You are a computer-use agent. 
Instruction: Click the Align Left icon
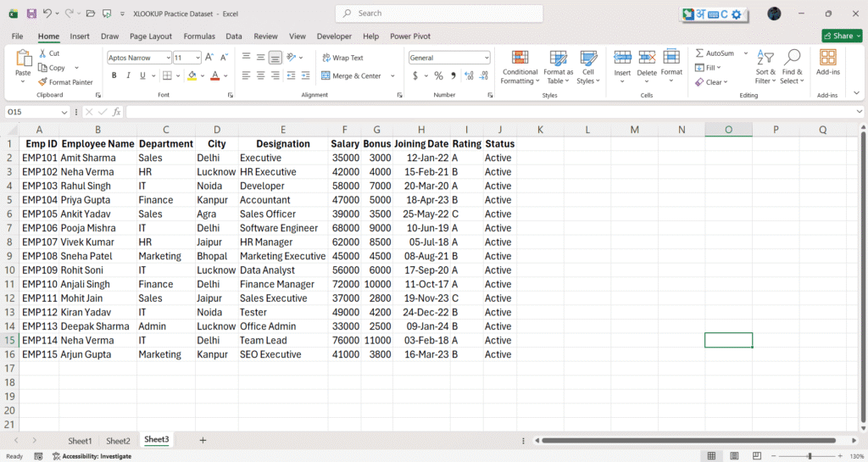tap(247, 75)
